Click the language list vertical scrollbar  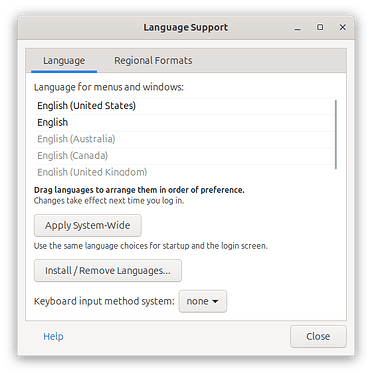tap(336, 134)
